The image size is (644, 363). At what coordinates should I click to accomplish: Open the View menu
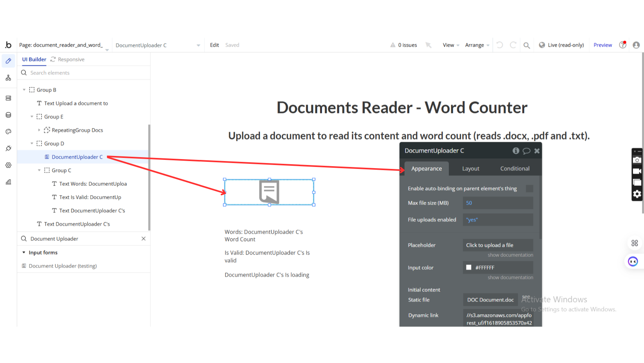tap(451, 45)
